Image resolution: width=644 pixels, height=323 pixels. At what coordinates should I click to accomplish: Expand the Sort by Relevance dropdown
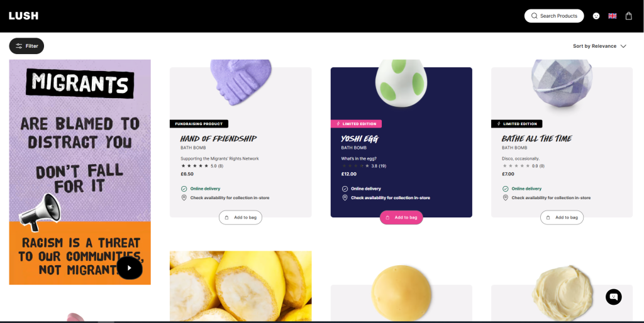(x=599, y=46)
